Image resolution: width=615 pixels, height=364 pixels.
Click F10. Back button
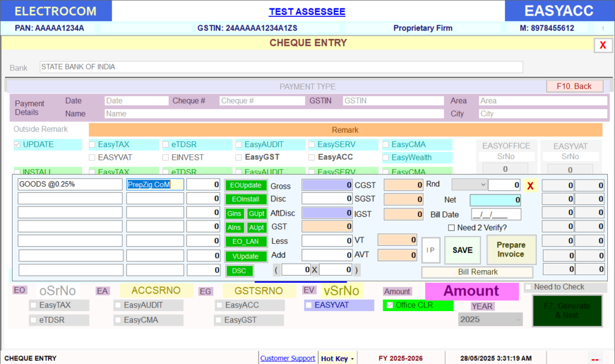[x=574, y=86]
